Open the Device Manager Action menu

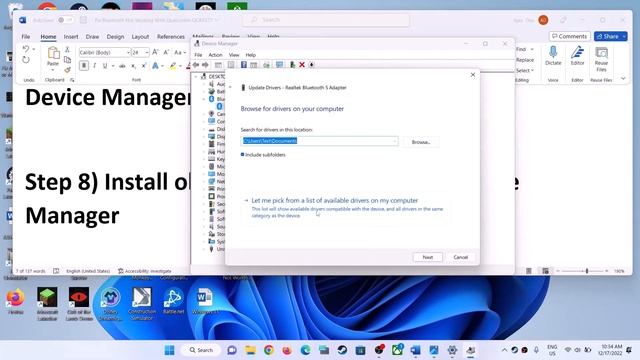216,55
